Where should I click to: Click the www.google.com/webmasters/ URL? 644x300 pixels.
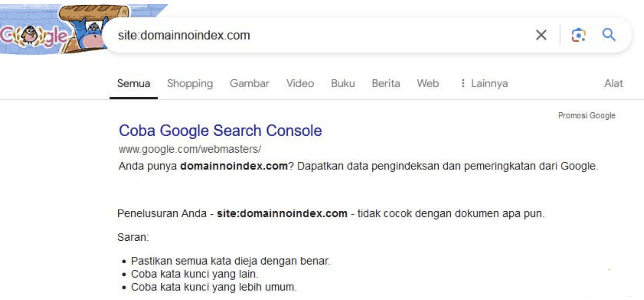pos(190,149)
